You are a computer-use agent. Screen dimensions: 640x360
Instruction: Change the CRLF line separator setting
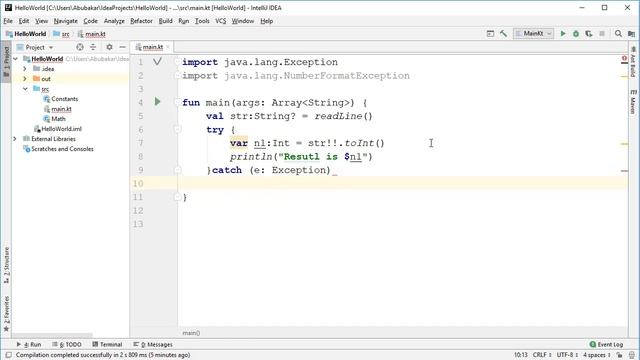[542, 355]
